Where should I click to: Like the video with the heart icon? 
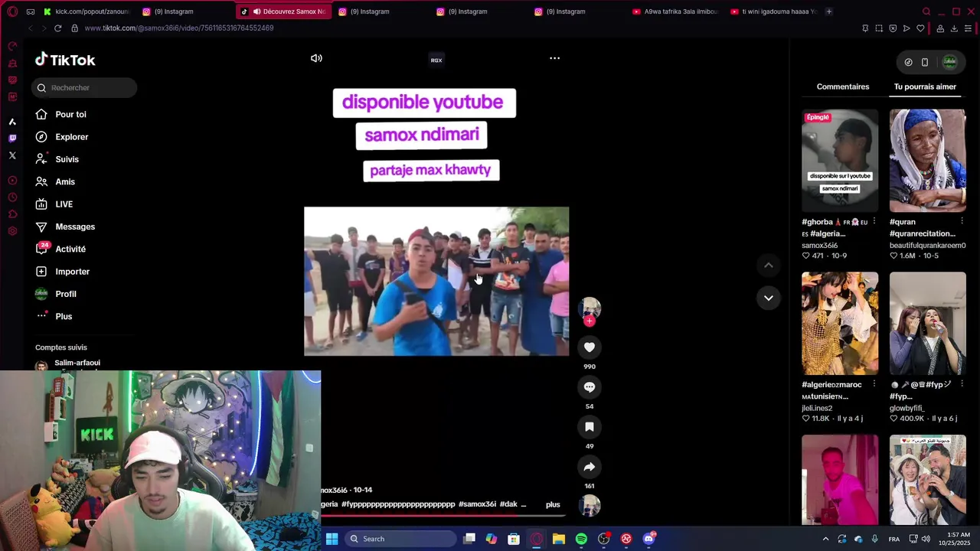590,347
